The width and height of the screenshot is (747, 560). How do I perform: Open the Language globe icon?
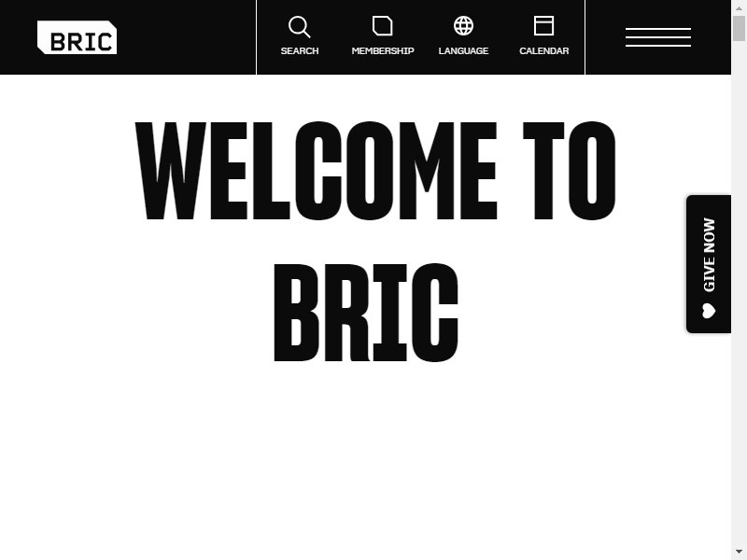point(463,26)
